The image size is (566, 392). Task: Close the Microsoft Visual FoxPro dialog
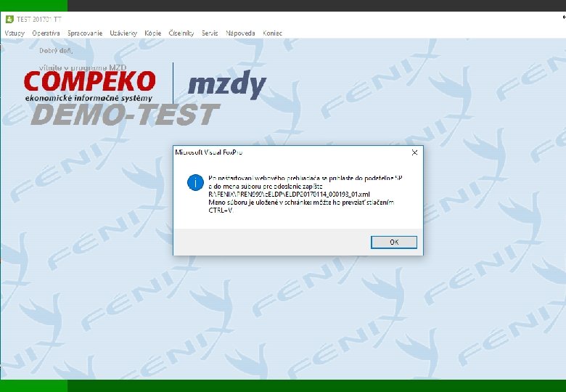[415, 152]
